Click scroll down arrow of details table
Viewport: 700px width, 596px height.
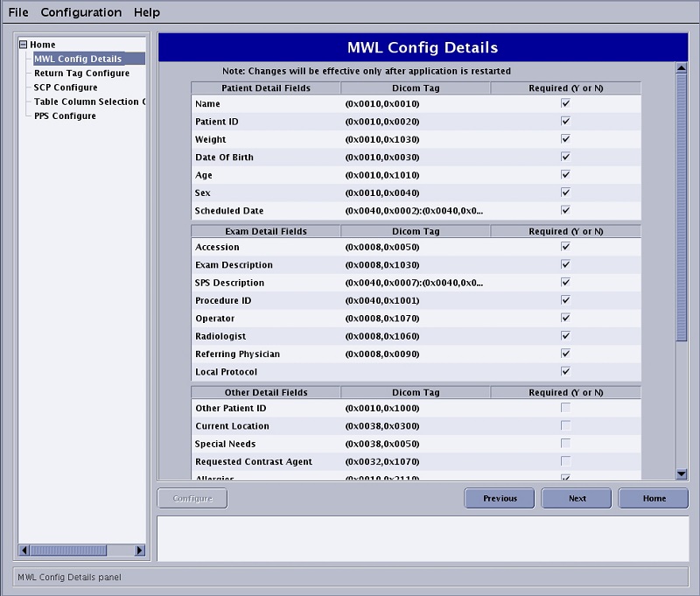(x=682, y=473)
